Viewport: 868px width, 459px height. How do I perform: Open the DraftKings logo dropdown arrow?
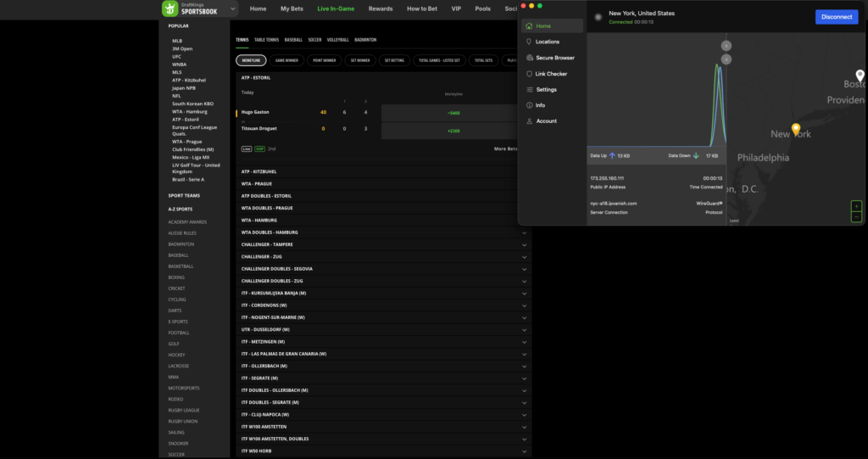pyautogui.click(x=233, y=8)
